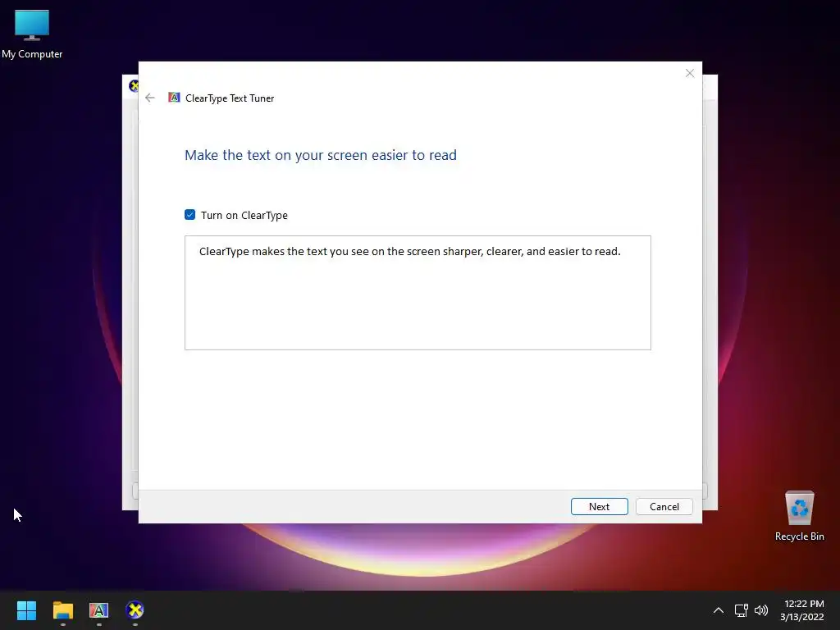This screenshot has height=630, width=840.
Task: Select the ClearType tuner taskbar icon
Action: pos(98,610)
